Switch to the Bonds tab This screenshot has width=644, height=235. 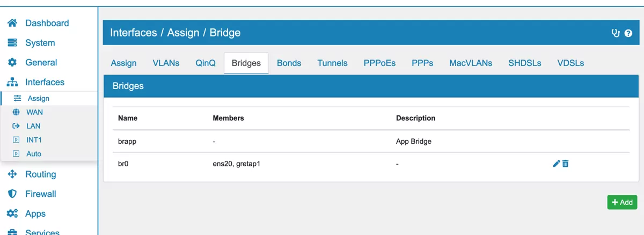tap(289, 63)
